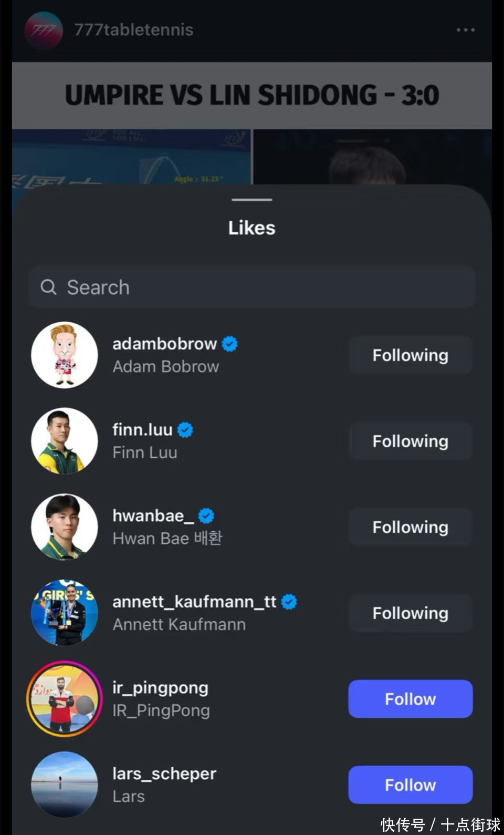Open finn.luu's profile picture
The height and width of the screenshot is (835, 504).
click(65, 441)
